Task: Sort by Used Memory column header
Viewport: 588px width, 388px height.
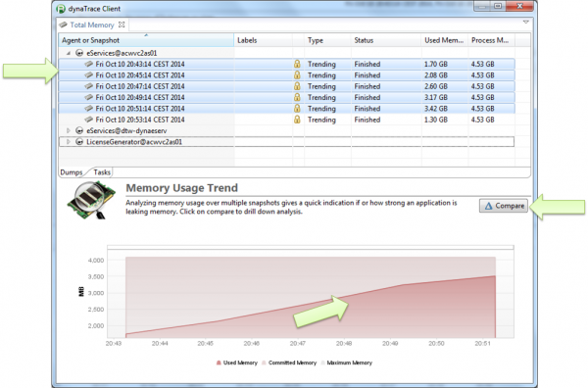Action: (445, 40)
